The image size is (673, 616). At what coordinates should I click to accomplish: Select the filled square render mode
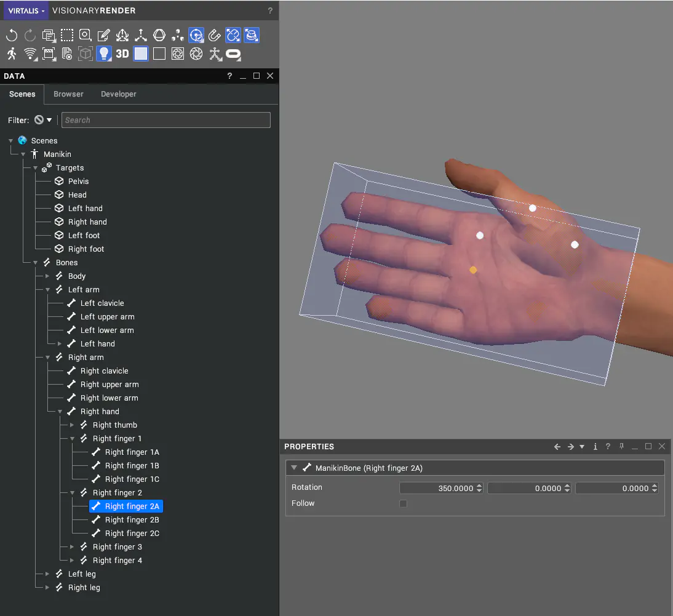(x=141, y=54)
